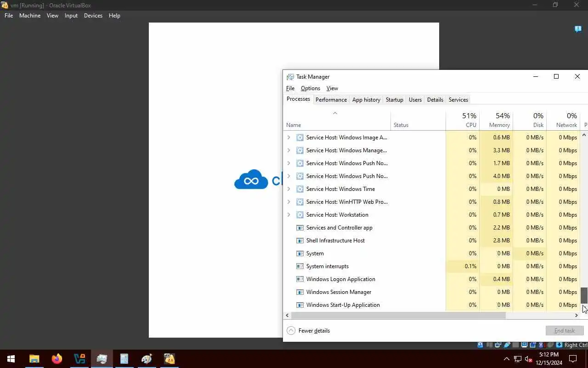The width and height of the screenshot is (588, 368).
Task: Click the Shell Infrastructure Host process icon
Action: (300, 241)
